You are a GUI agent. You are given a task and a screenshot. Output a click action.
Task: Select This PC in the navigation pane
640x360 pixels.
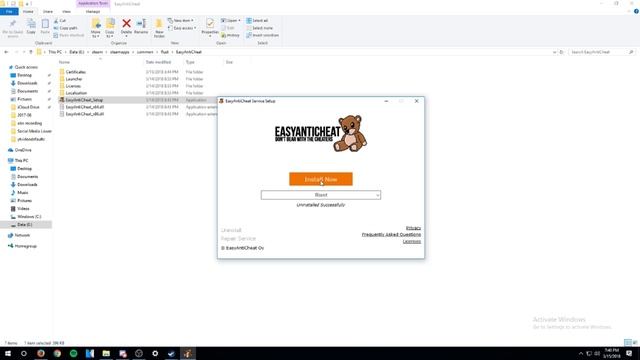[x=21, y=160]
